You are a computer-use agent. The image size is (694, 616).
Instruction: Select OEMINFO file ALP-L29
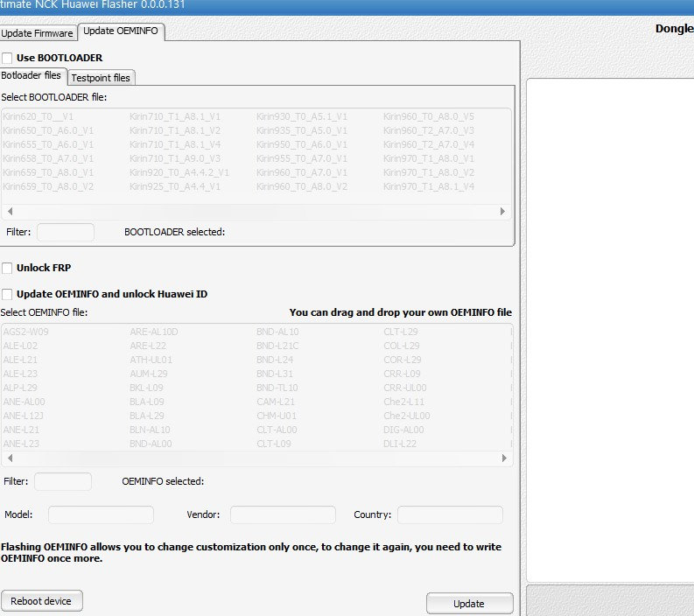coord(20,388)
